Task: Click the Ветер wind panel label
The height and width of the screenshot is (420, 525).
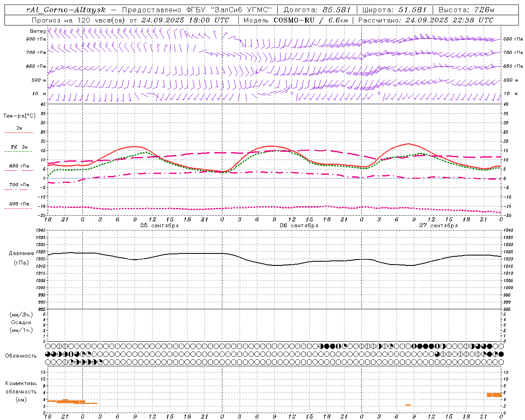Action: (38, 31)
